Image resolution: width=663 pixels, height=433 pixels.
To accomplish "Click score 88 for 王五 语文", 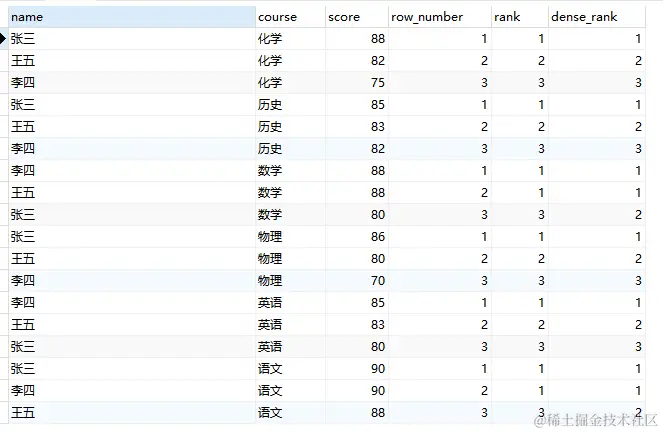I will click(356, 413).
